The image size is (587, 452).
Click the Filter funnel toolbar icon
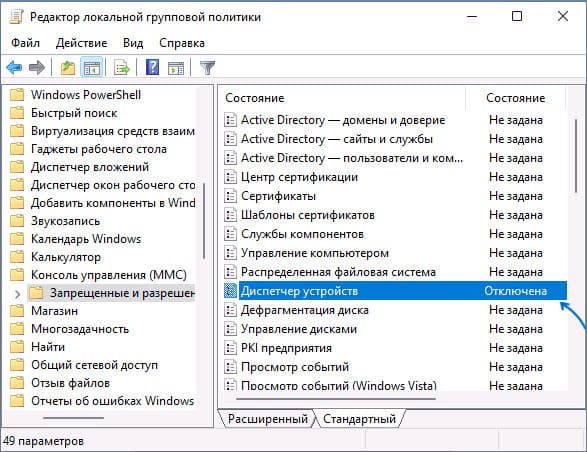(x=207, y=68)
